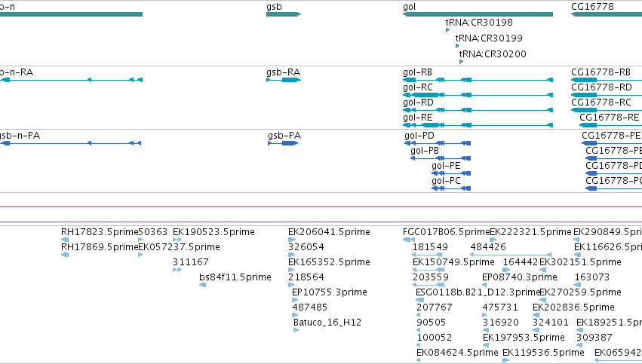
Task: Open EST RH17869.5prime
Action: pos(100,247)
